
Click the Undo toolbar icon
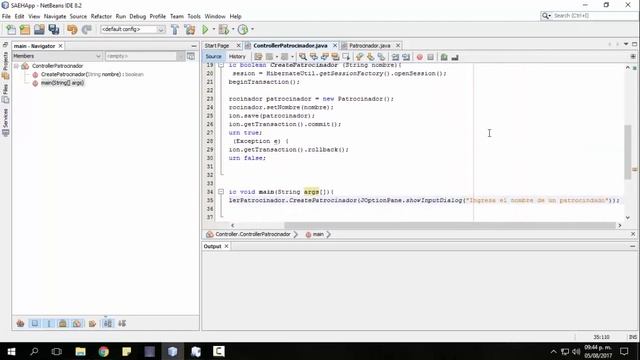(72, 29)
